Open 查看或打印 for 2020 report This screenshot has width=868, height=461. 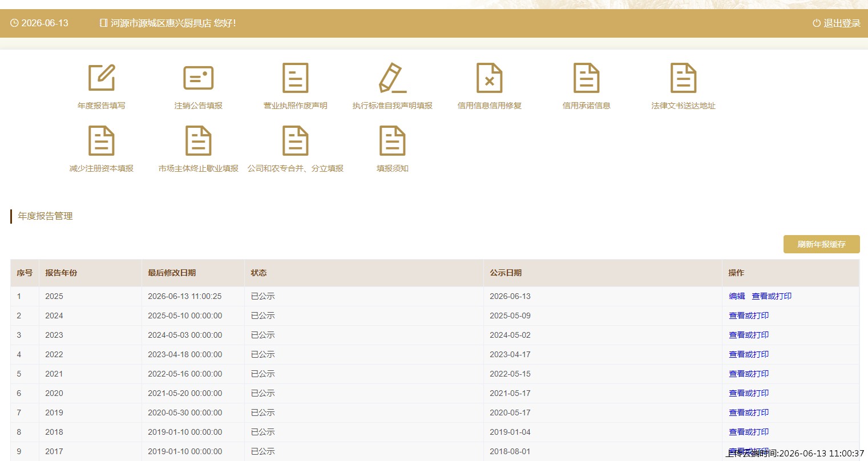click(x=749, y=393)
